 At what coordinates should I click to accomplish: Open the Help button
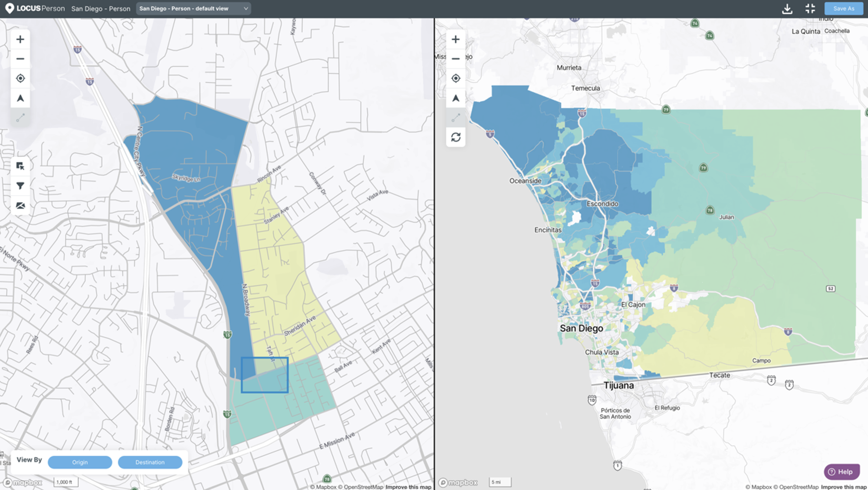[841, 472]
